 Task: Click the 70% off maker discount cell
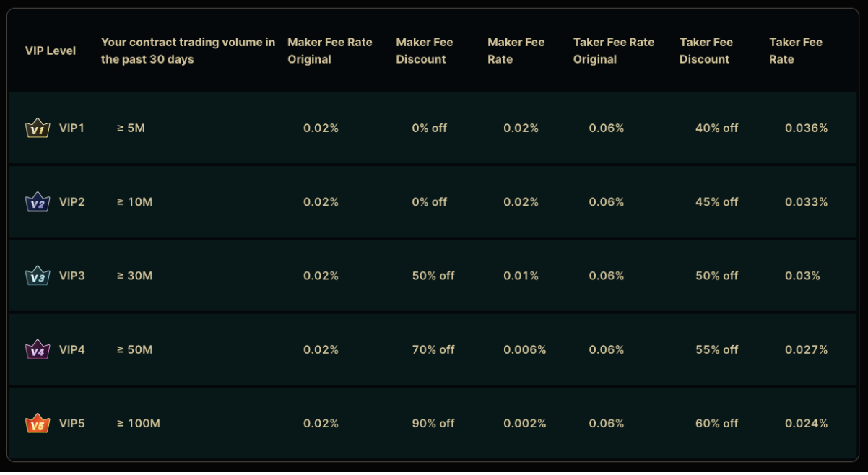(x=433, y=349)
